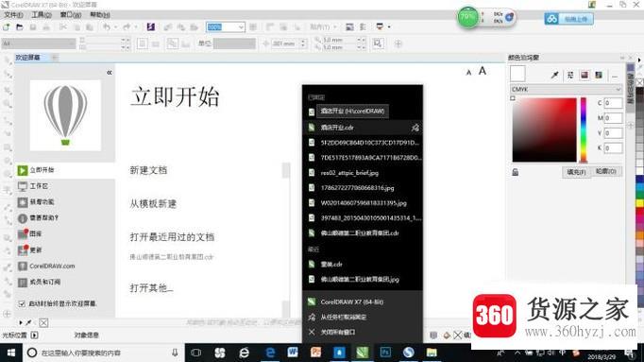The image size is (644, 362).
Task: Choose CorelDRAW X7 (64-Bit) in jump list
Action: [363, 302]
